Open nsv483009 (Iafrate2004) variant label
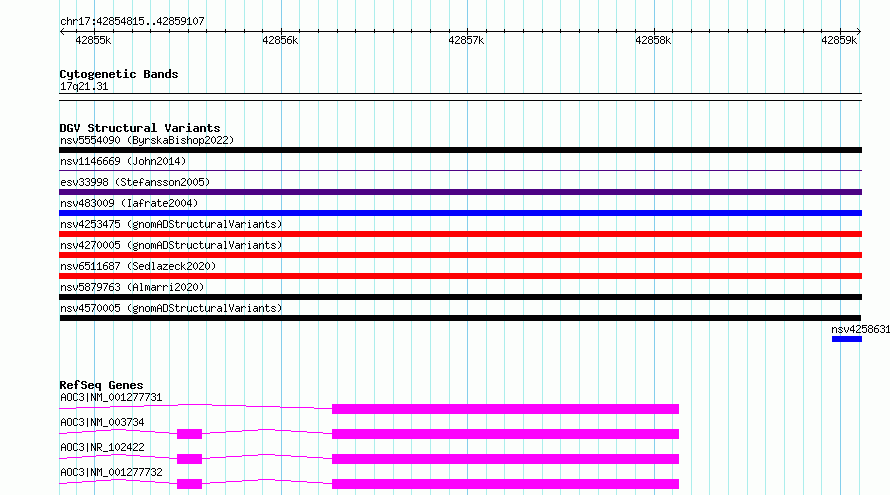Viewport: 890px width, 495px height. tap(129, 203)
